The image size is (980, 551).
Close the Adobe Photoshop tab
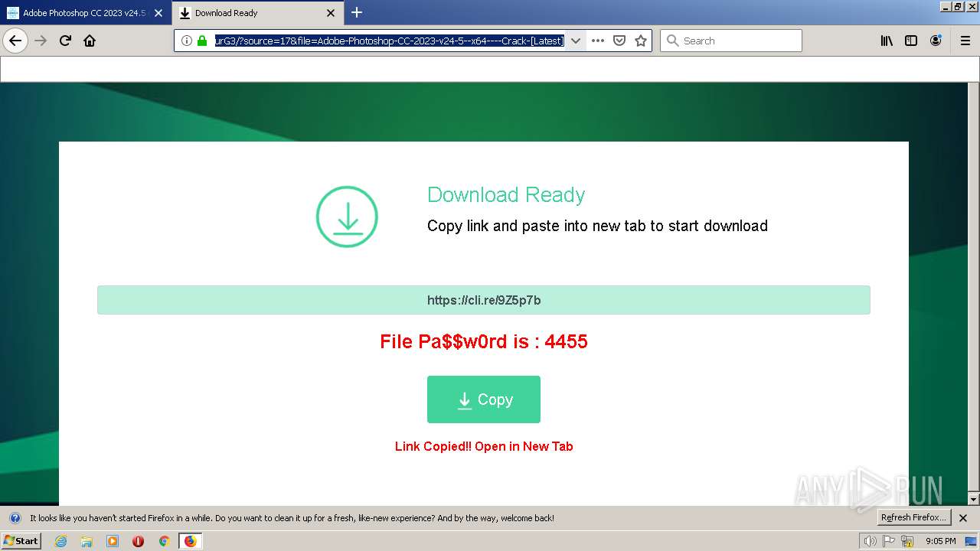pyautogui.click(x=158, y=13)
